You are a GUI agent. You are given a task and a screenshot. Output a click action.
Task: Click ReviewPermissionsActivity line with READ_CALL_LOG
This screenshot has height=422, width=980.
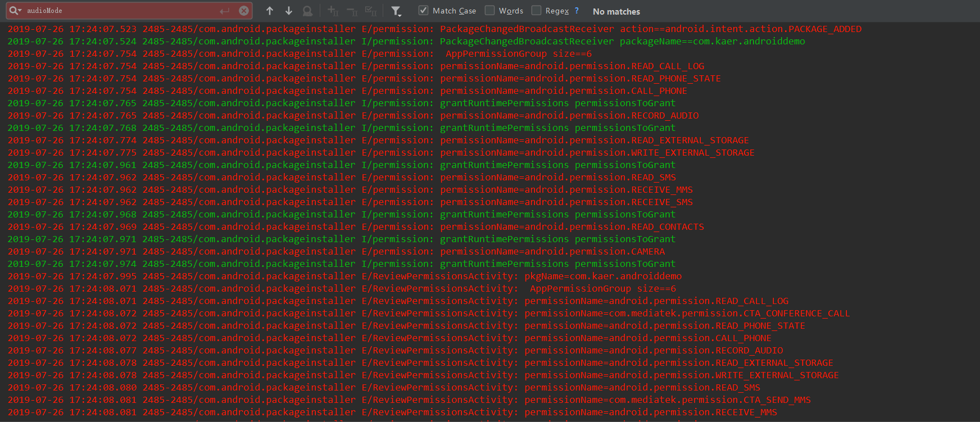pyautogui.click(x=398, y=301)
